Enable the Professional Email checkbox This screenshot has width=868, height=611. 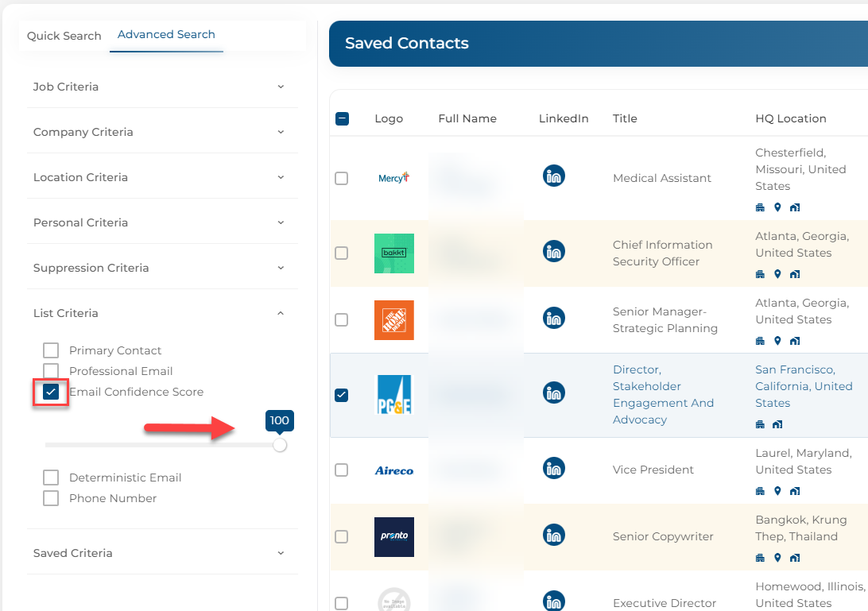coord(51,371)
